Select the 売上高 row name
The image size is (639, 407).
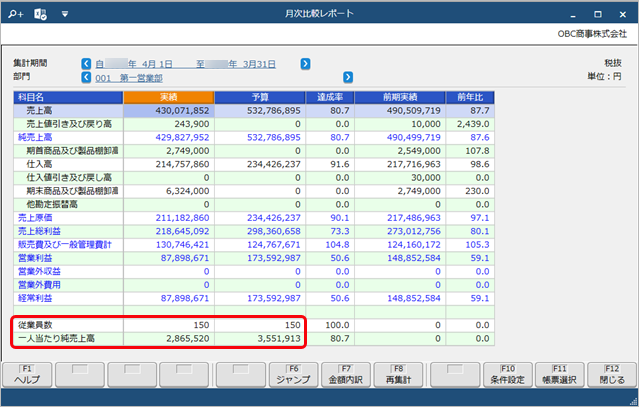pyautogui.click(x=39, y=110)
